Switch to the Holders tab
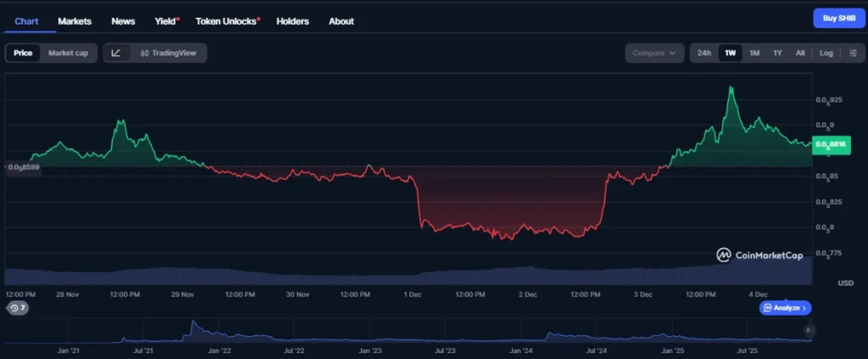 tap(292, 21)
